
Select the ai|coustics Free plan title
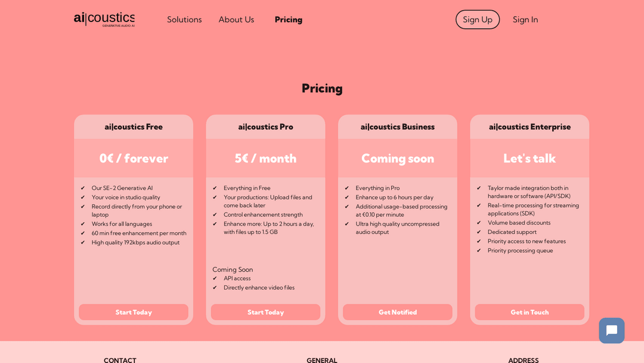134,127
